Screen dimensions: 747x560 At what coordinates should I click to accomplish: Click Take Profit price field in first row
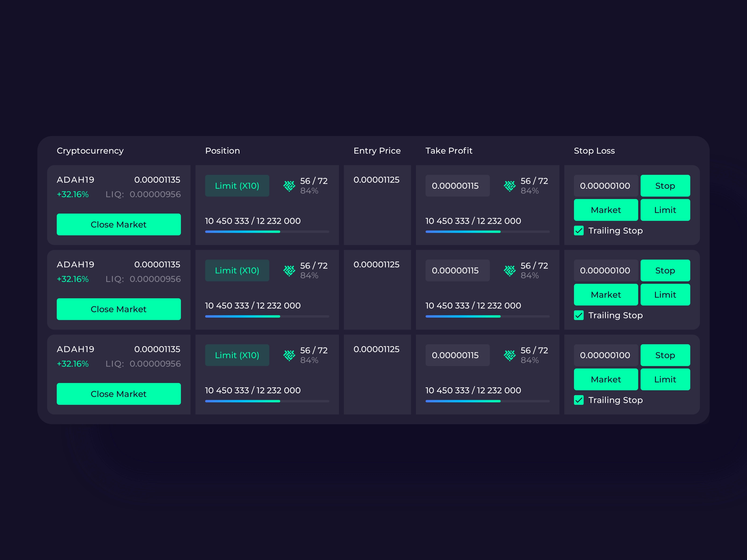[x=457, y=186]
